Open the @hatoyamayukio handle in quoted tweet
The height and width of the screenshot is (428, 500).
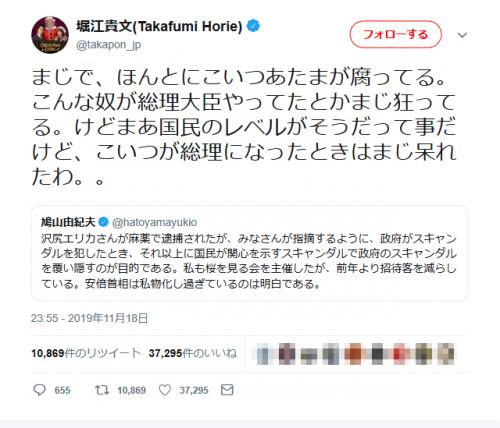154,222
